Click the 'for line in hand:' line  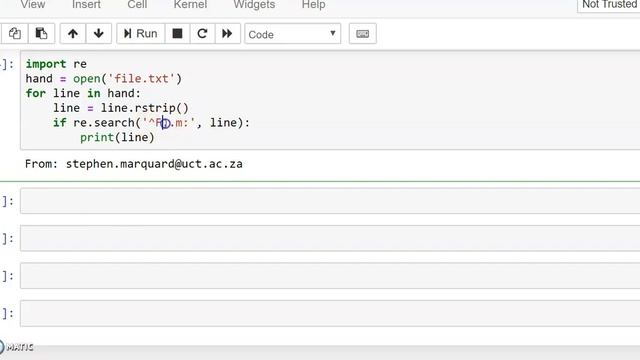point(83,93)
